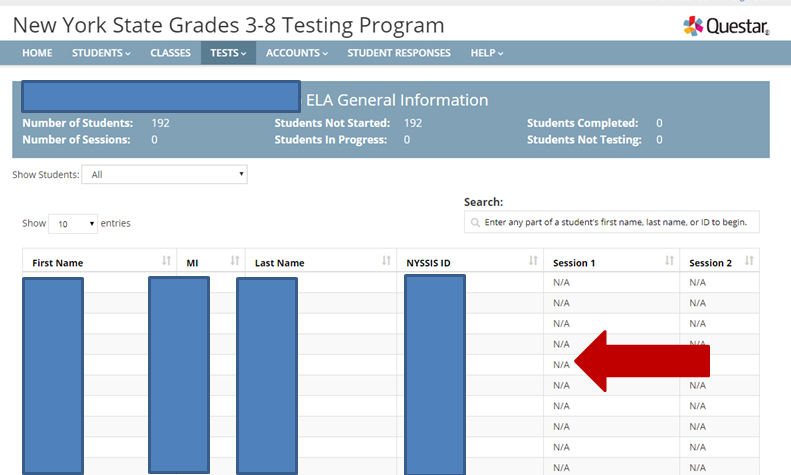Sort by First Name column arrows

pos(166,261)
